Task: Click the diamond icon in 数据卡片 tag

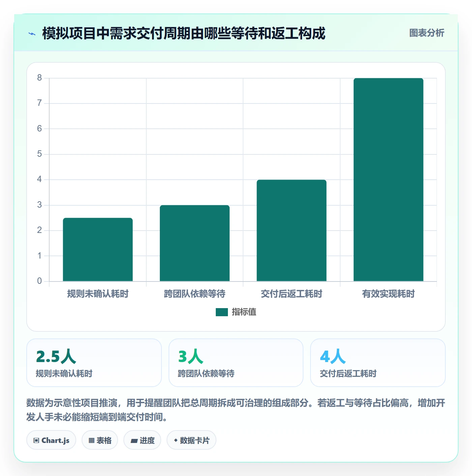Action: [176, 440]
